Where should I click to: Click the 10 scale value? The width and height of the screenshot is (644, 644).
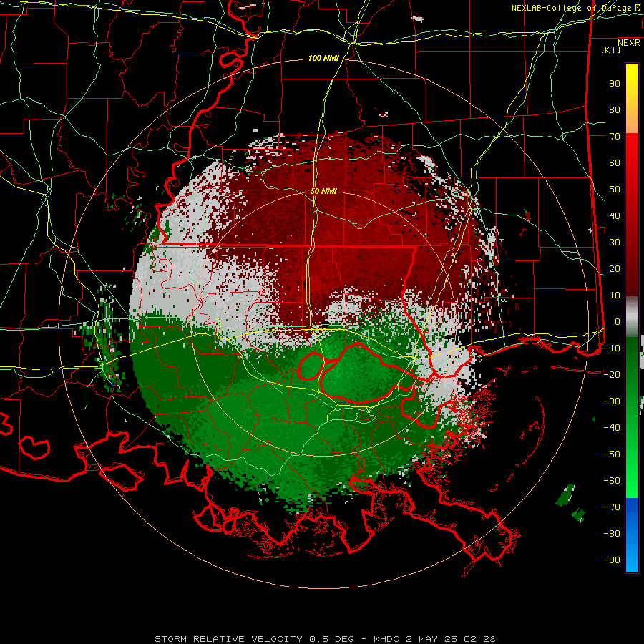pos(615,296)
